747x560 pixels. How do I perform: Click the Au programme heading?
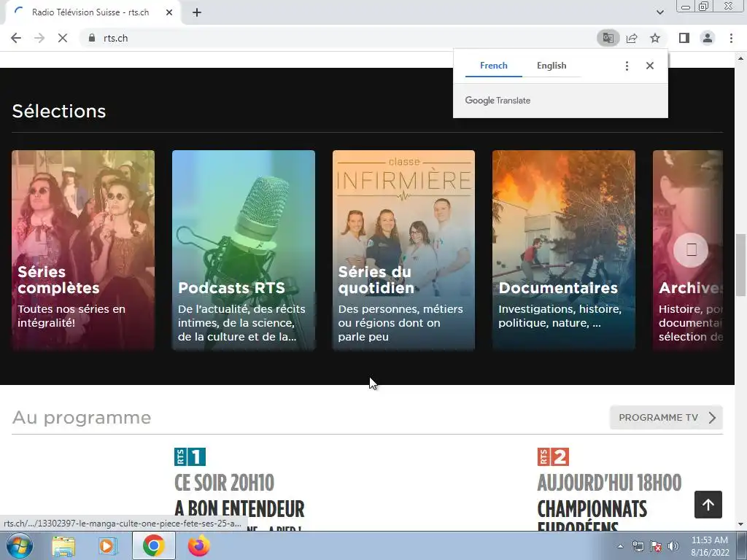(x=82, y=418)
